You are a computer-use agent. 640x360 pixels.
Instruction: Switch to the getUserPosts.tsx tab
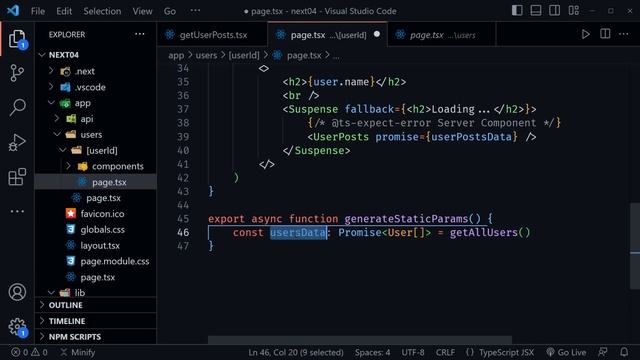pyautogui.click(x=212, y=35)
